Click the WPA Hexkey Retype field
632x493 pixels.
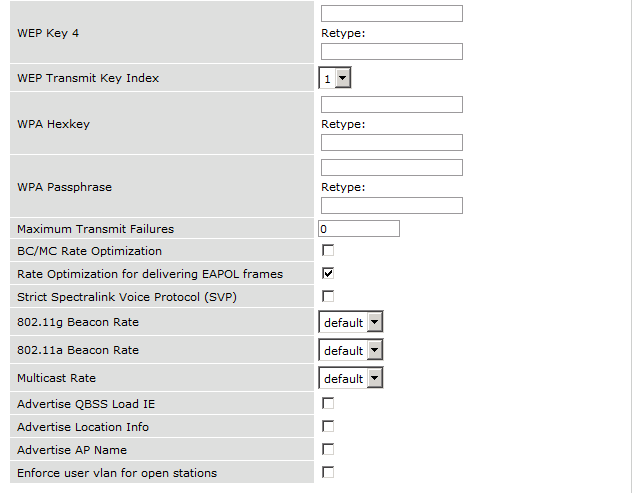click(391, 143)
